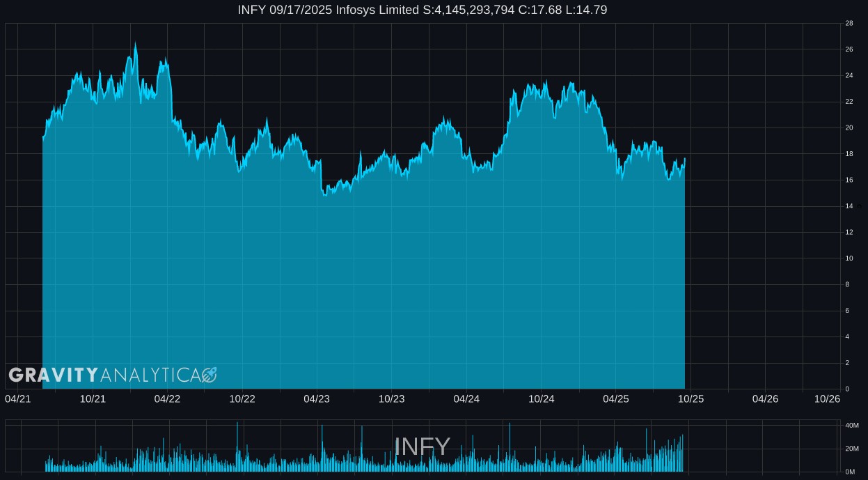Click the 10 price axis label

849,258
